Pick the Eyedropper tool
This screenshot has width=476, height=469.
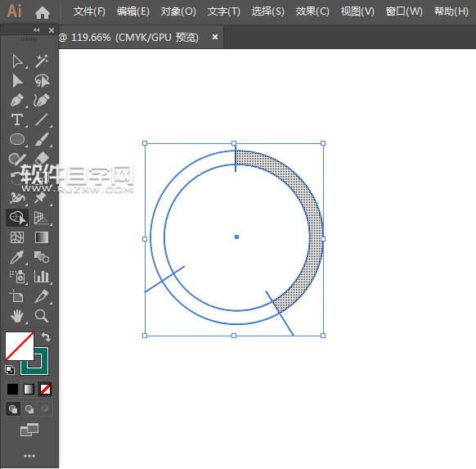[17, 257]
